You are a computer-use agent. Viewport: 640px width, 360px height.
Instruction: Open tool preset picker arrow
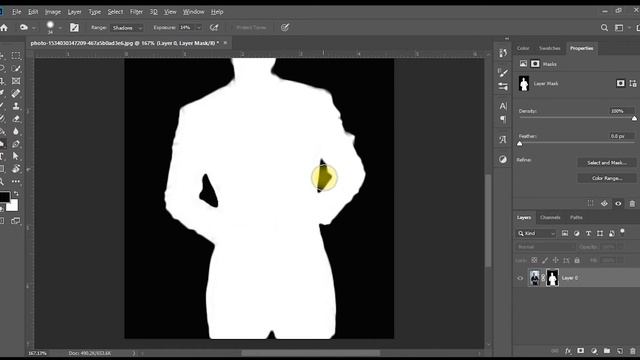(x=34, y=28)
